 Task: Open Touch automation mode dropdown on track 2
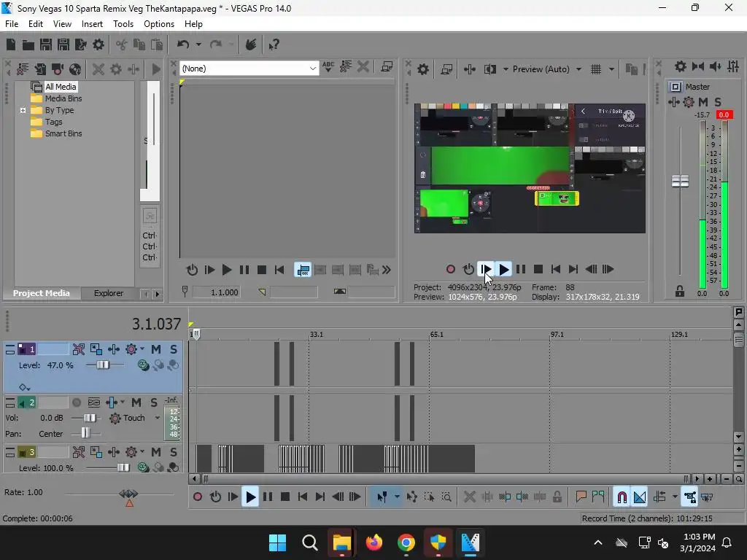(158, 418)
